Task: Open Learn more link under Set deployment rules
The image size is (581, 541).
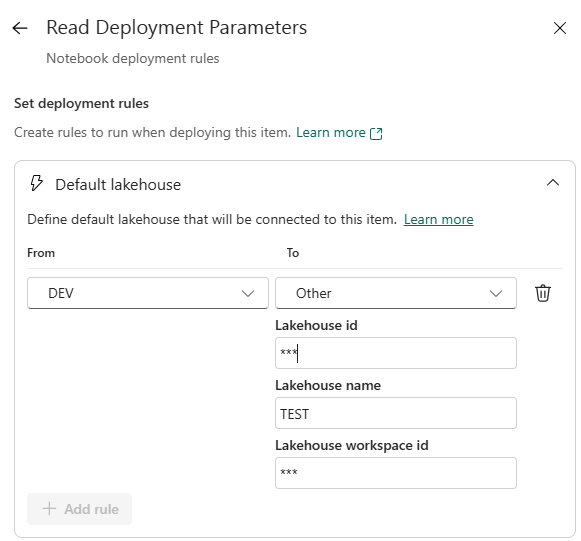Action: (x=331, y=133)
